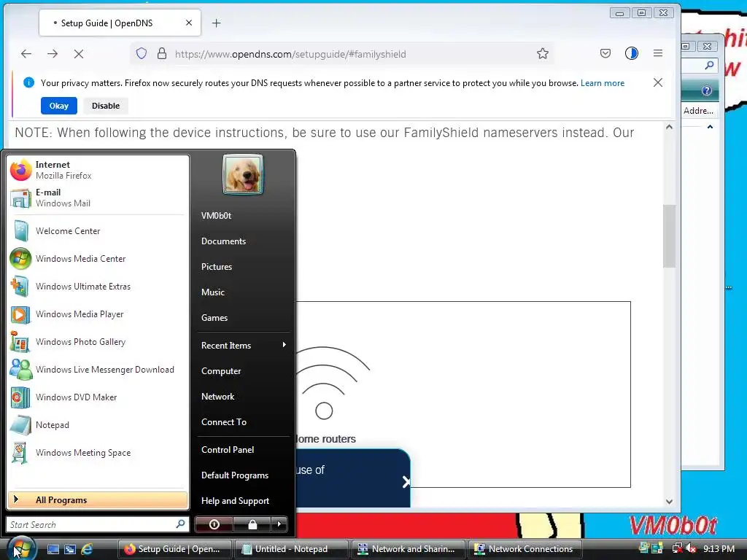Click the Windows Start orb
This screenshot has width=747, height=560.
click(x=21, y=548)
